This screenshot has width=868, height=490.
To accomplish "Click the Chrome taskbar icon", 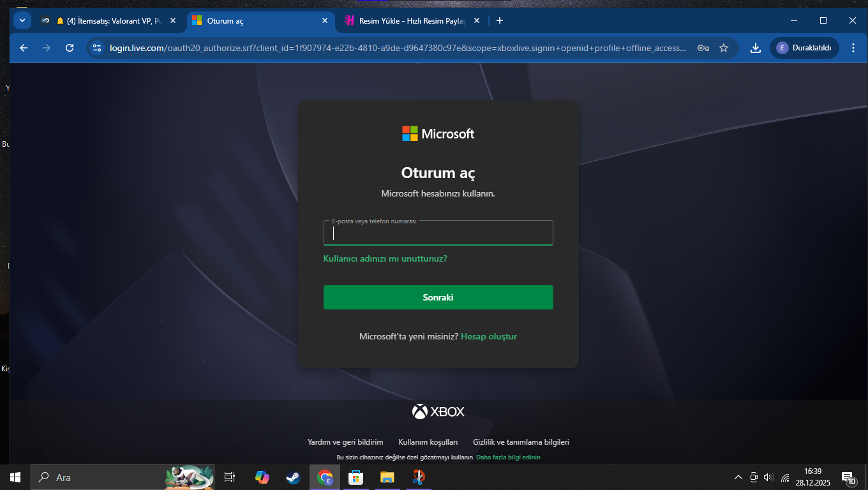I will coord(325,477).
